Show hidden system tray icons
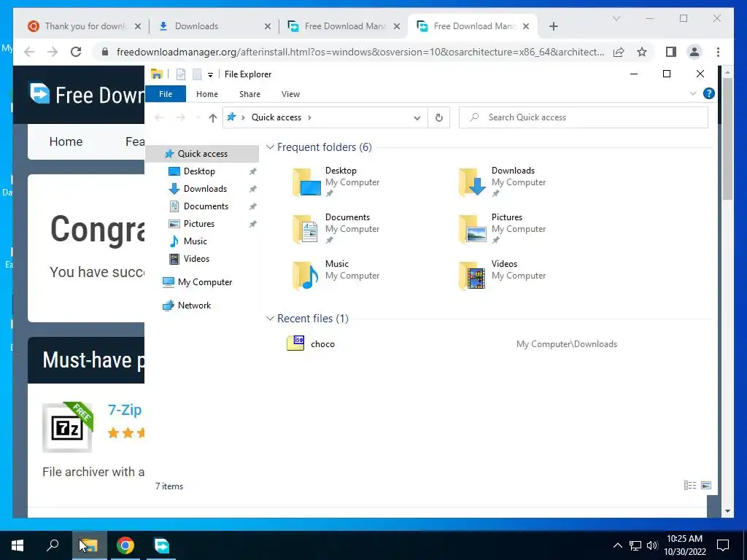The image size is (747, 560). (x=617, y=545)
